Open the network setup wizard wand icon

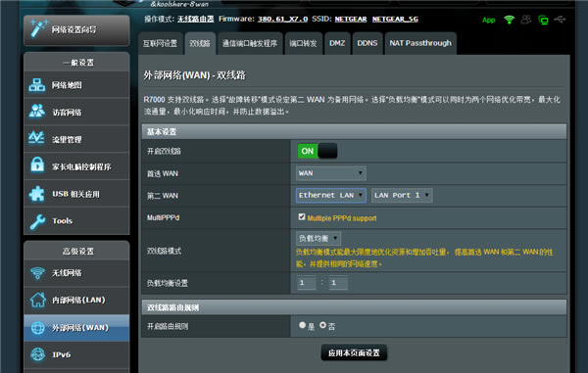coord(38,28)
